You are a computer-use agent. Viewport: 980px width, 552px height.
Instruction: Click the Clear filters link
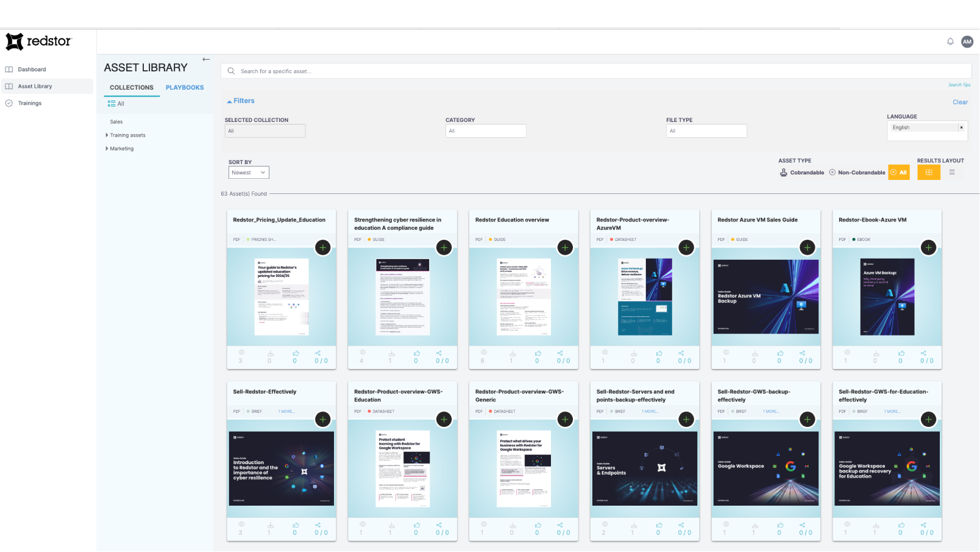pos(960,102)
